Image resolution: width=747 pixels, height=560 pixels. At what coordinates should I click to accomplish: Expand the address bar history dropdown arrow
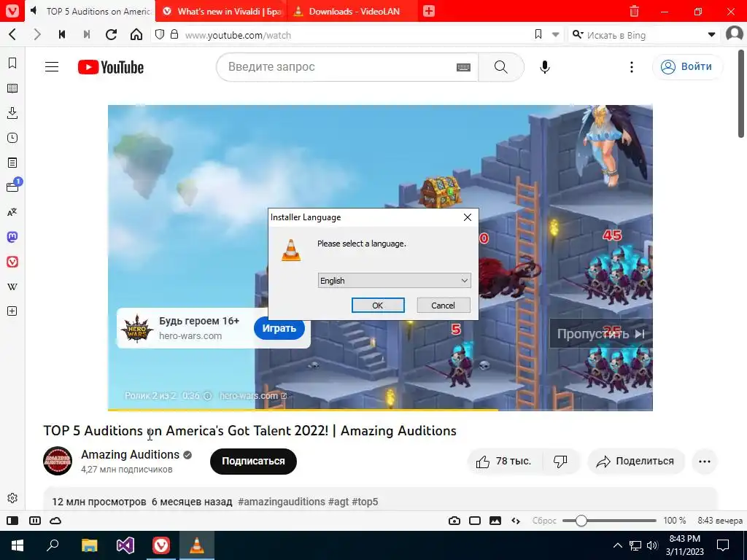[555, 34]
